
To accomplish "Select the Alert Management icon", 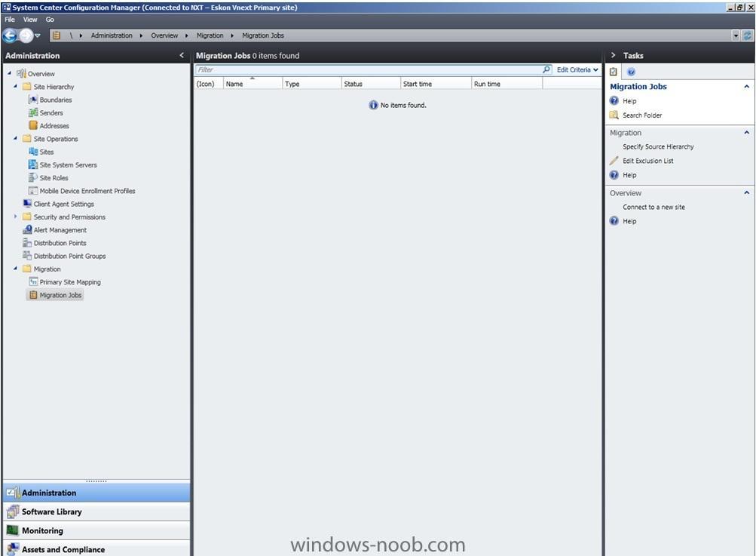I will (27, 230).
